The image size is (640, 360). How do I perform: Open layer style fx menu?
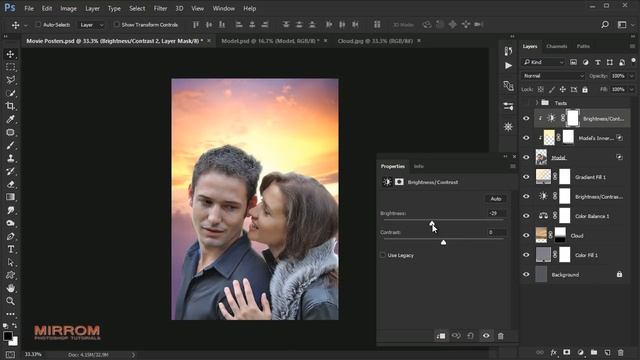coord(553,352)
